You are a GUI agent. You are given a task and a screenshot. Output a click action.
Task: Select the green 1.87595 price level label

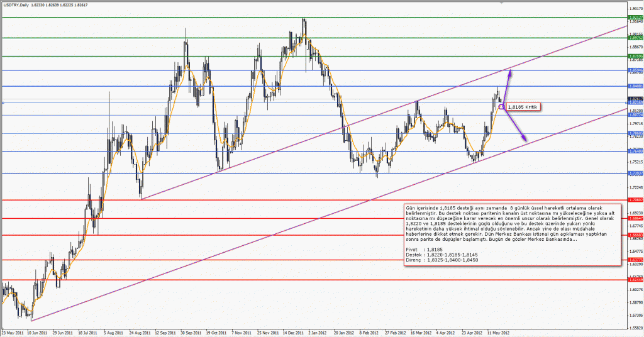[635, 56]
